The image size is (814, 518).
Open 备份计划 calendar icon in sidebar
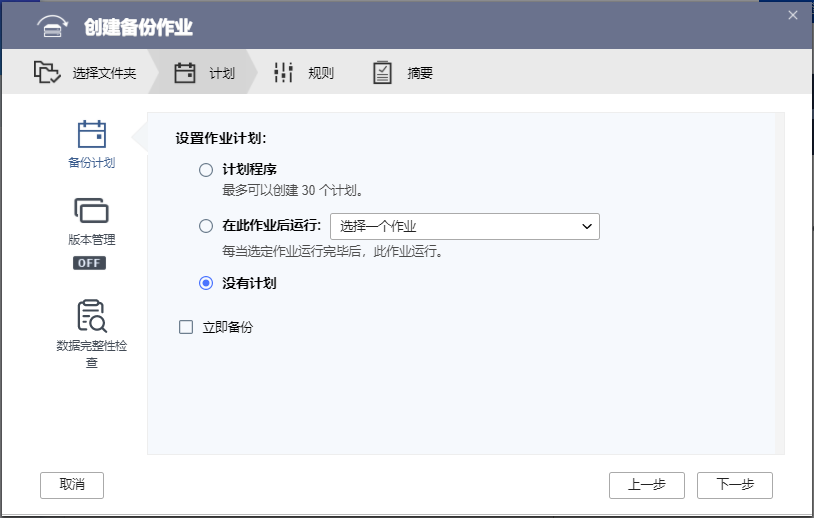(x=92, y=134)
